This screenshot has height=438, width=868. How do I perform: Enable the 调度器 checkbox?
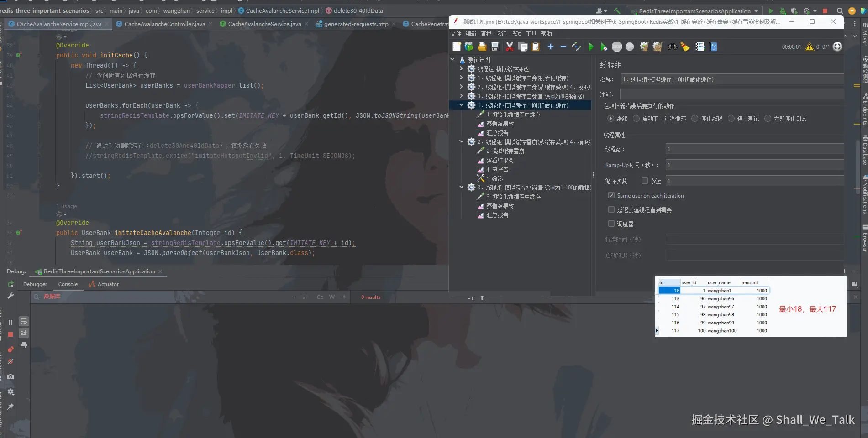point(611,224)
